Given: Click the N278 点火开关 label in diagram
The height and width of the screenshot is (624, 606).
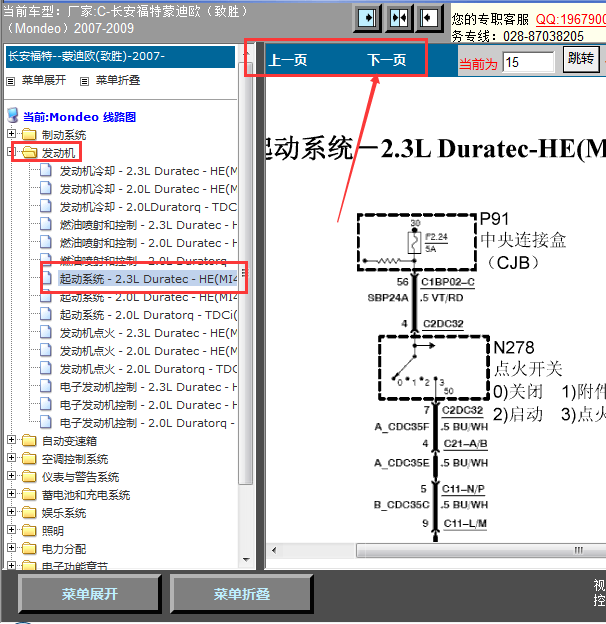Looking at the screenshot, I should point(528,358).
